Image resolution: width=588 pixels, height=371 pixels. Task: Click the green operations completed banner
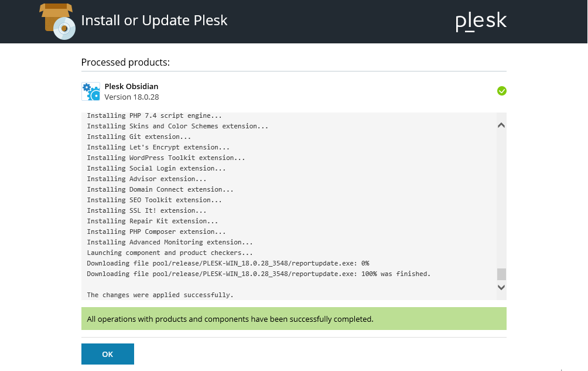coord(293,319)
